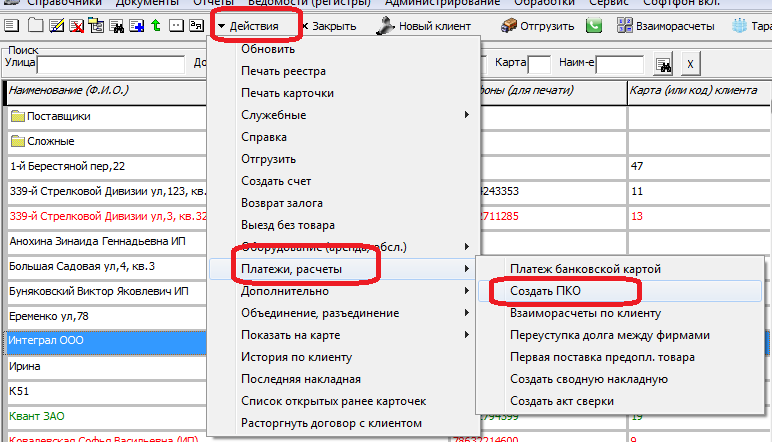Screen dimensions: 772x442
Task: Select Создать ПКО from submenu
Action: (x=545, y=291)
